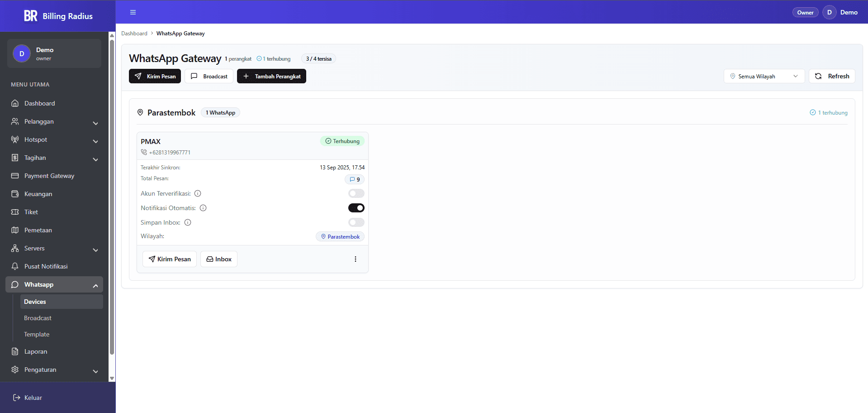Expand the Servers submenu chevron
868x413 pixels.
coord(95,250)
